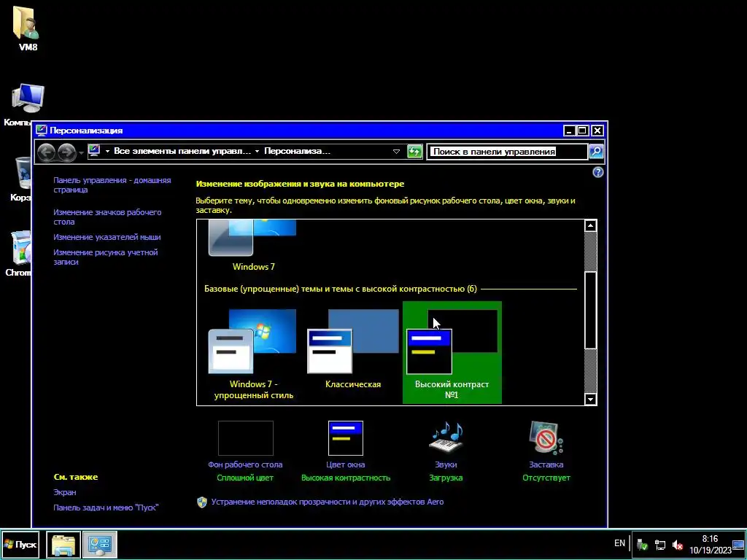Click the theme list scrollbar thumb
Screen dimensions: 747x560
point(590,310)
